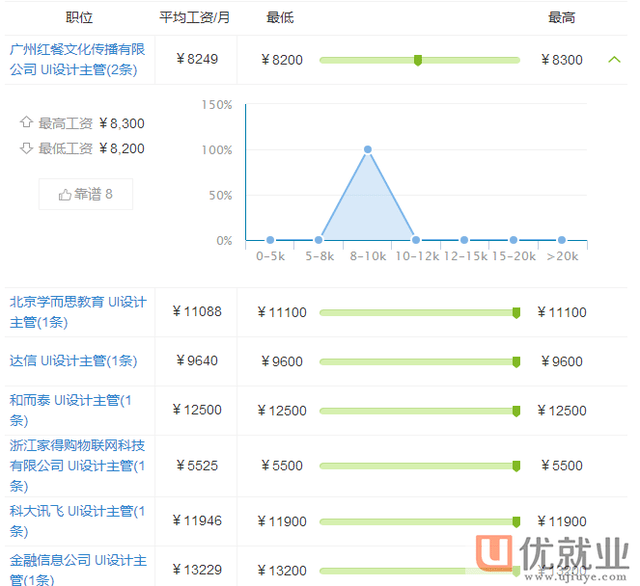Click the >20k data point on chart
The height and width of the screenshot is (586, 640).
coord(562,240)
